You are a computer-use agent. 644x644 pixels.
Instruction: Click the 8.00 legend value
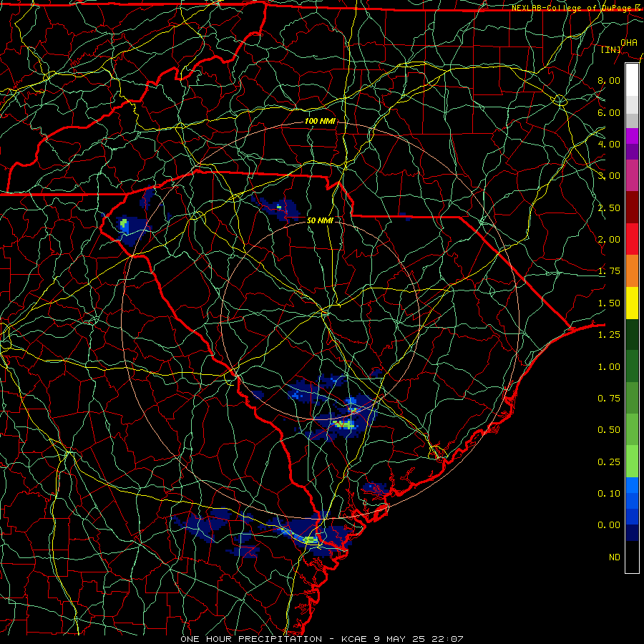pos(609,80)
